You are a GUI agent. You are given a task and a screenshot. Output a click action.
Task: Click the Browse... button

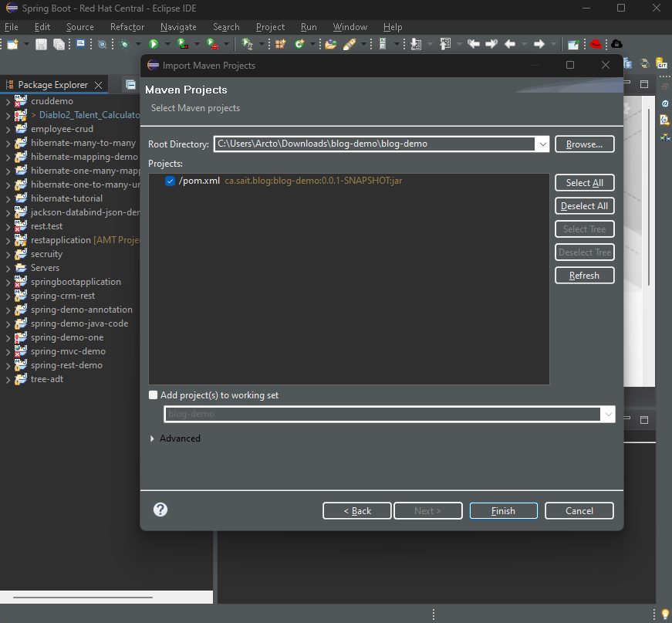[584, 144]
